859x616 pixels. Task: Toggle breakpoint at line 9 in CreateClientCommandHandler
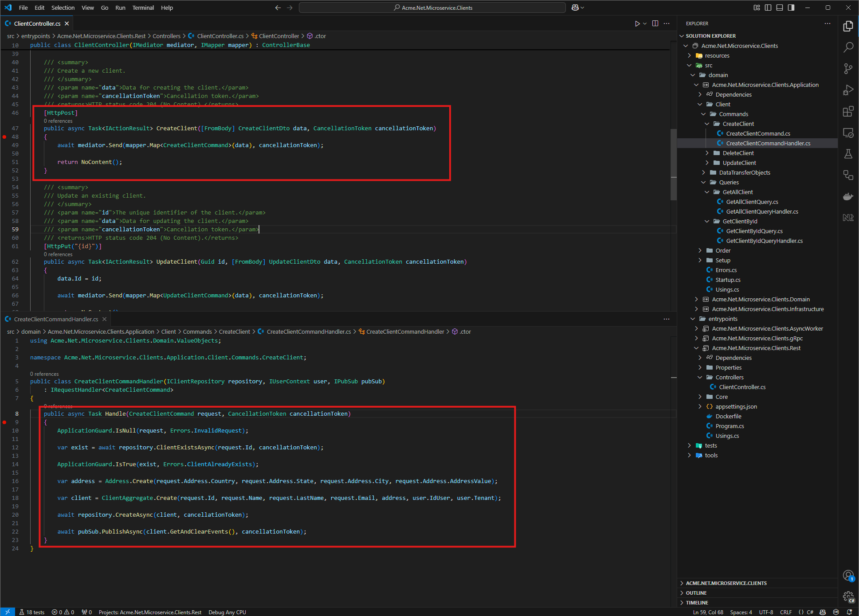(4, 422)
